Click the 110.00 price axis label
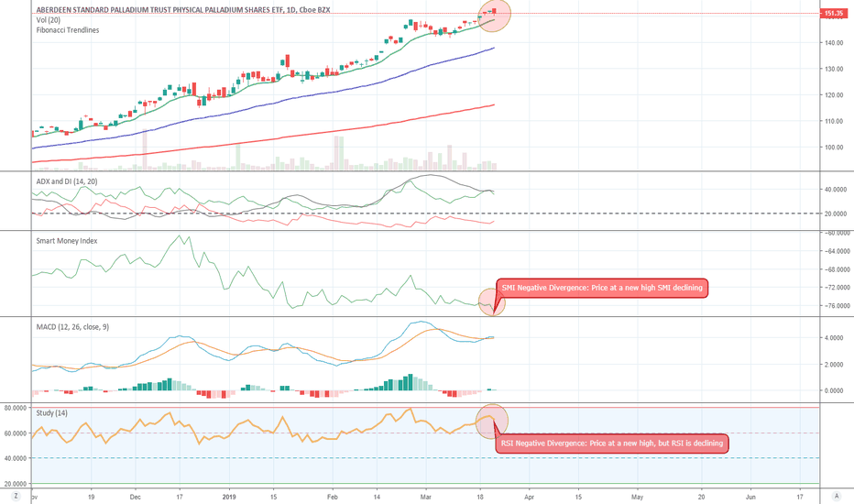The width and height of the screenshot is (854, 504). (834, 121)
